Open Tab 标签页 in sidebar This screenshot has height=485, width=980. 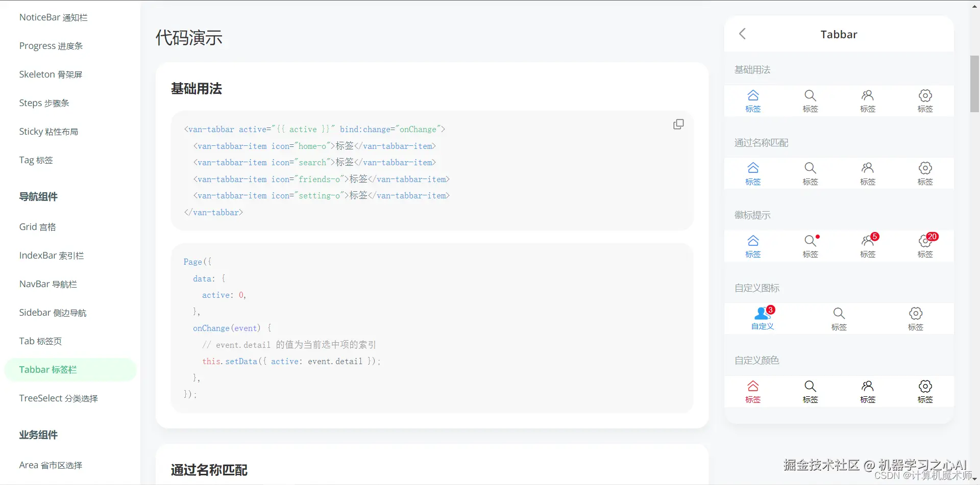(41, 341)
